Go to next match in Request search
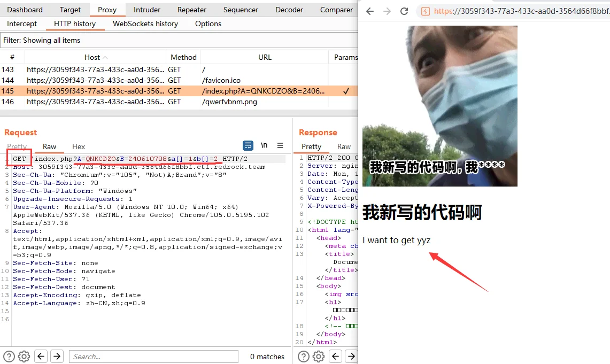Image resolution: width=610 pixels, height=364 pixels. pos(57,357)
